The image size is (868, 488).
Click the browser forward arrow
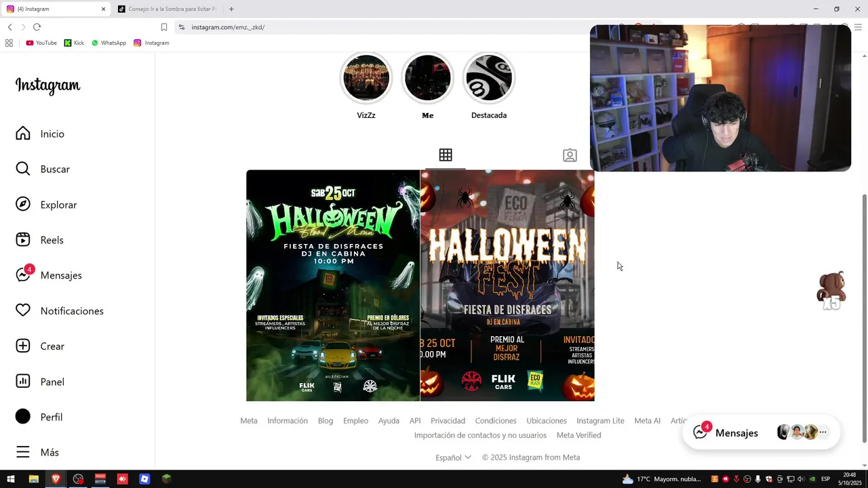point(23,27)
